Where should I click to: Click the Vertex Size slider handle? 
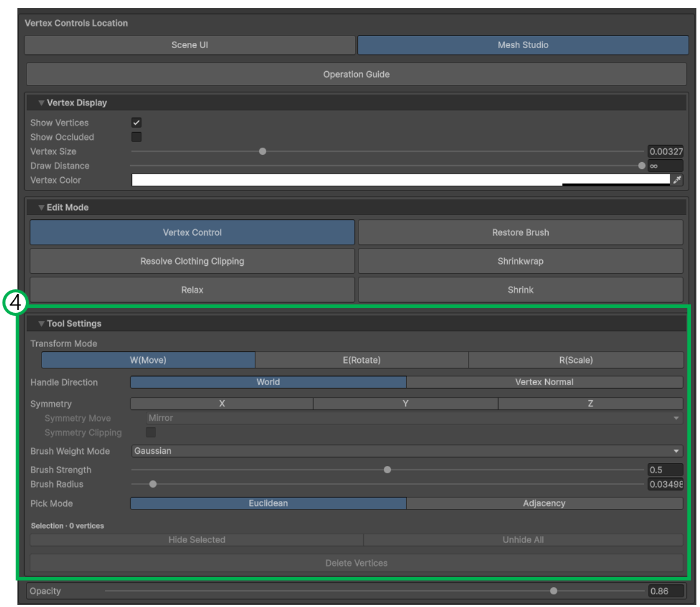[x=263, y=151]
